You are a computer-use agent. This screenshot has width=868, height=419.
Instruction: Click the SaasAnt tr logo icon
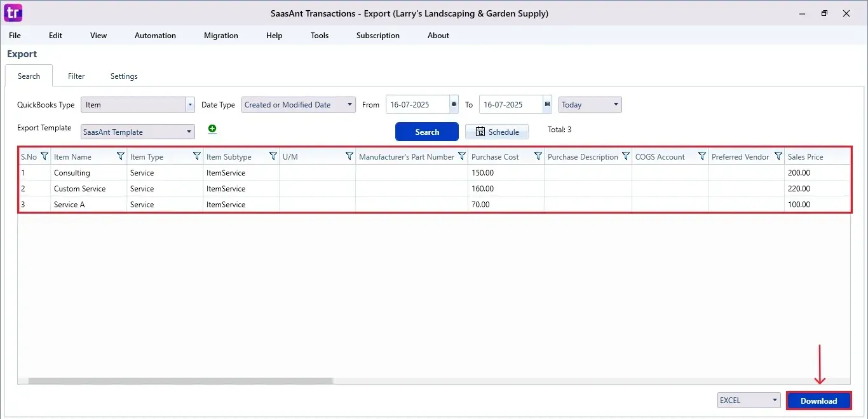click(x=13, y=13)
